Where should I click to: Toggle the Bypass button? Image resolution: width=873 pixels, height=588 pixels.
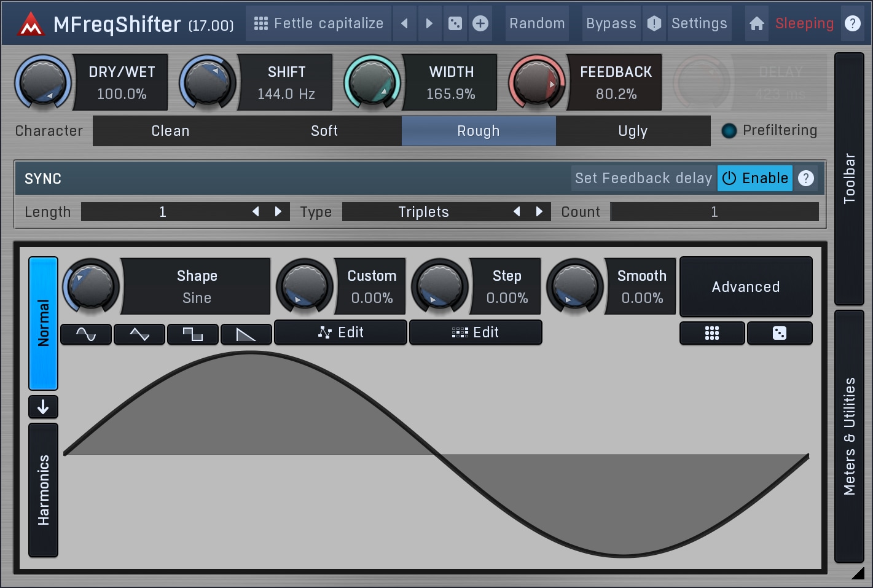click(x=611, y=23)
